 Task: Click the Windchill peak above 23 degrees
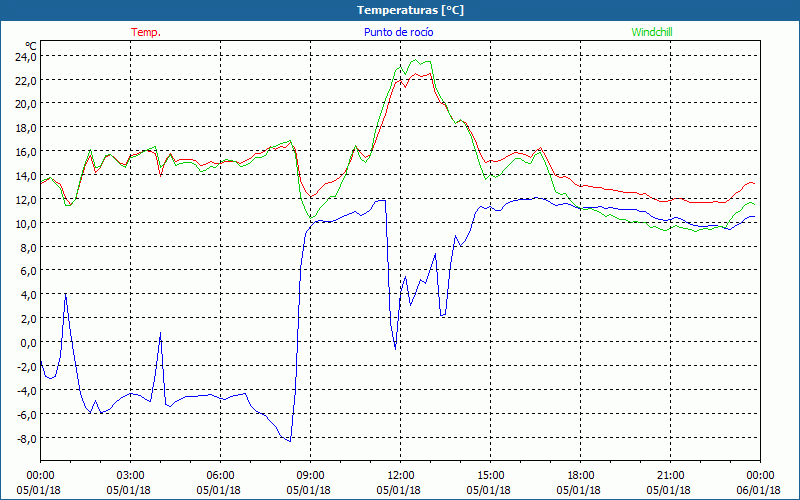tap(416, 60)
